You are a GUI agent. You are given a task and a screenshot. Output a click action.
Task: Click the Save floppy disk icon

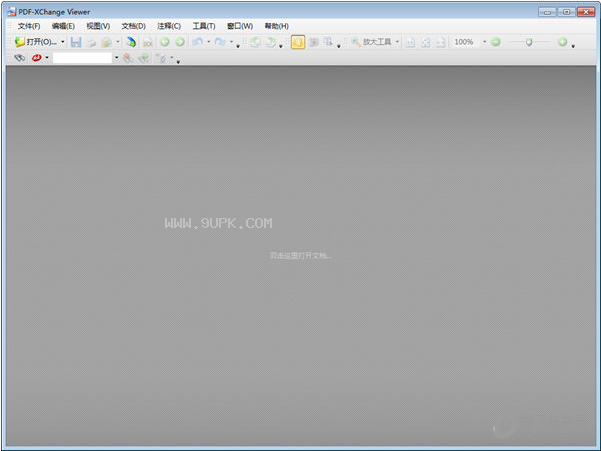76,42
